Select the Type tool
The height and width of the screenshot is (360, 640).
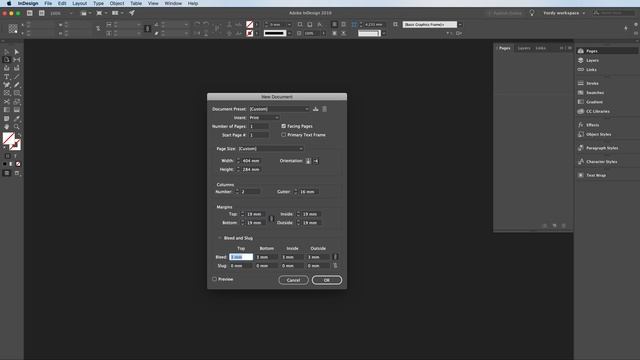[x=7, y=77]
